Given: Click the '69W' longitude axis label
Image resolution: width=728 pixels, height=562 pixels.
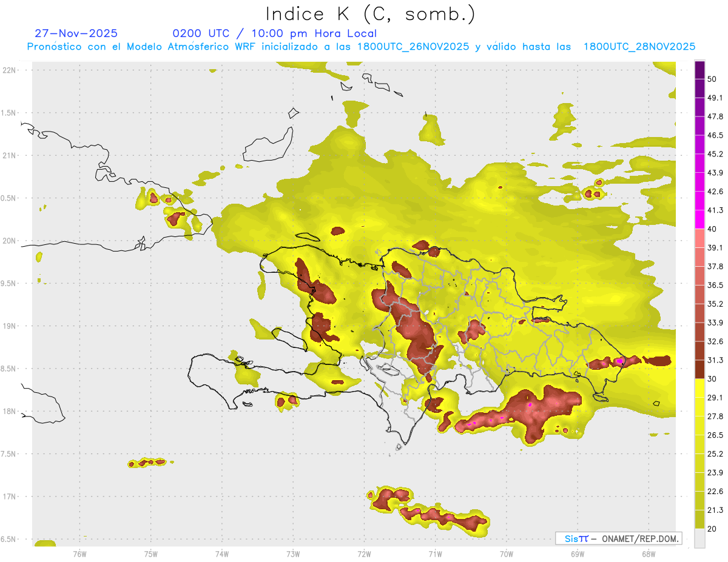Looking at the screenshot, I should click(578, 554).
